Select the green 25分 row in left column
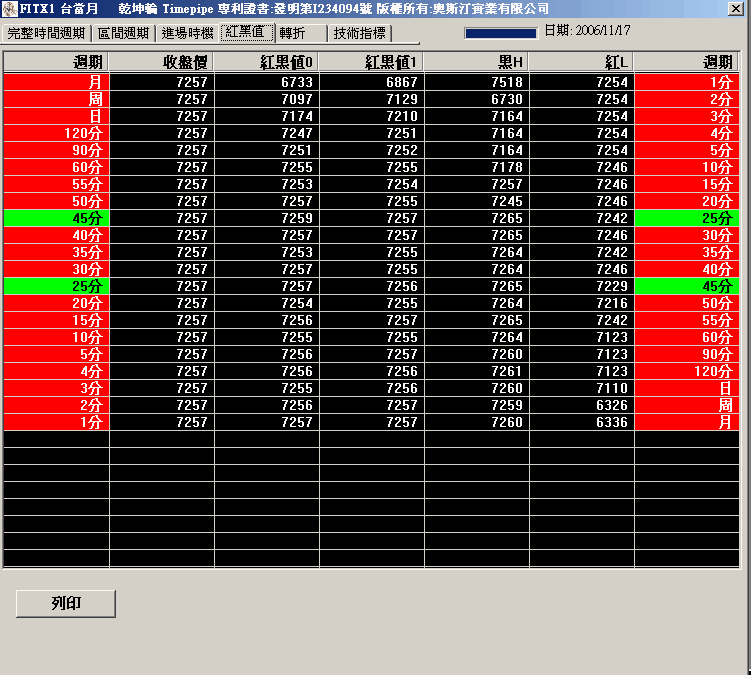 pos(56,286)
